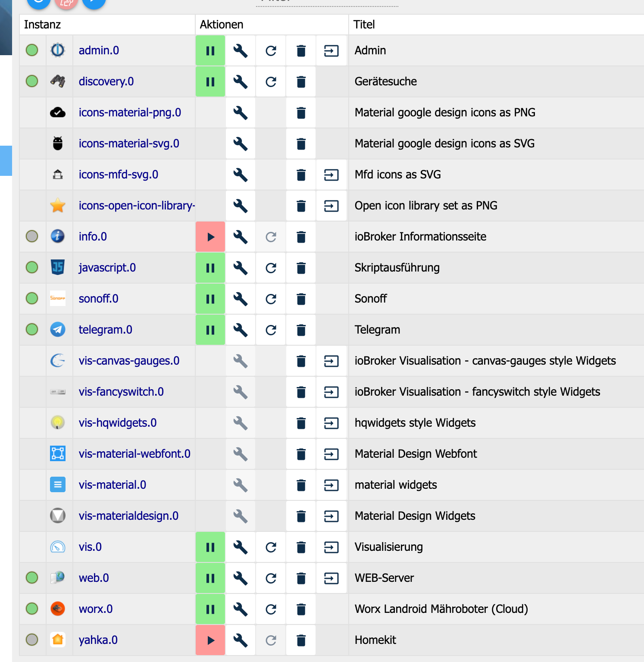Delete the sonoff.0 instance
The height and width of the screenshot is (662, 644).
301,299
